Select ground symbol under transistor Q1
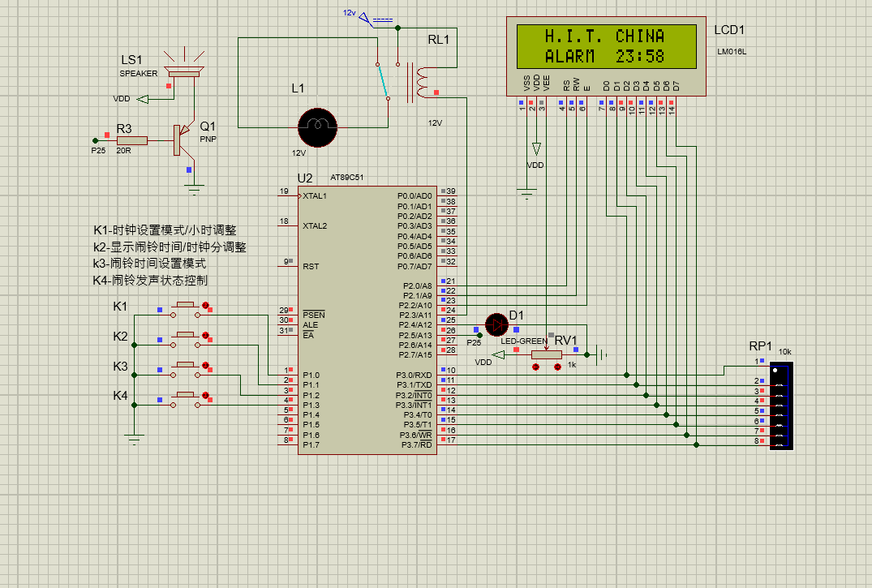The height and width of the screenshot is (588, 872). coord(194,190)
